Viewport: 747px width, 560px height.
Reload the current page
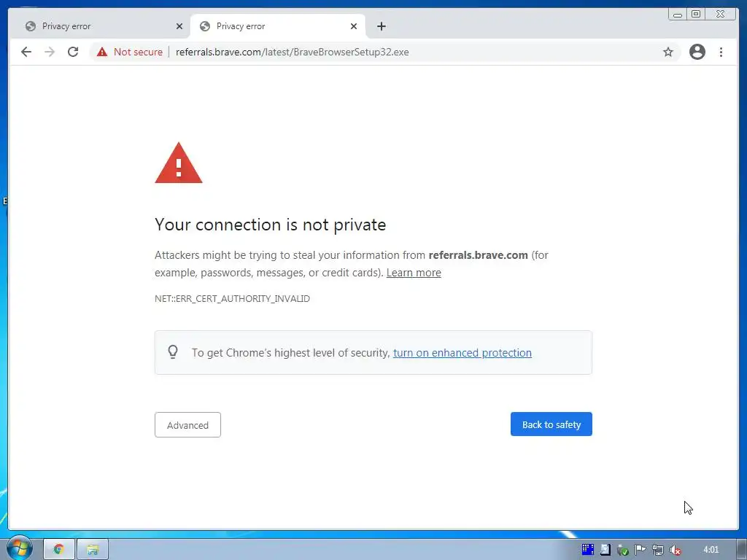click(x=73, y=52)
